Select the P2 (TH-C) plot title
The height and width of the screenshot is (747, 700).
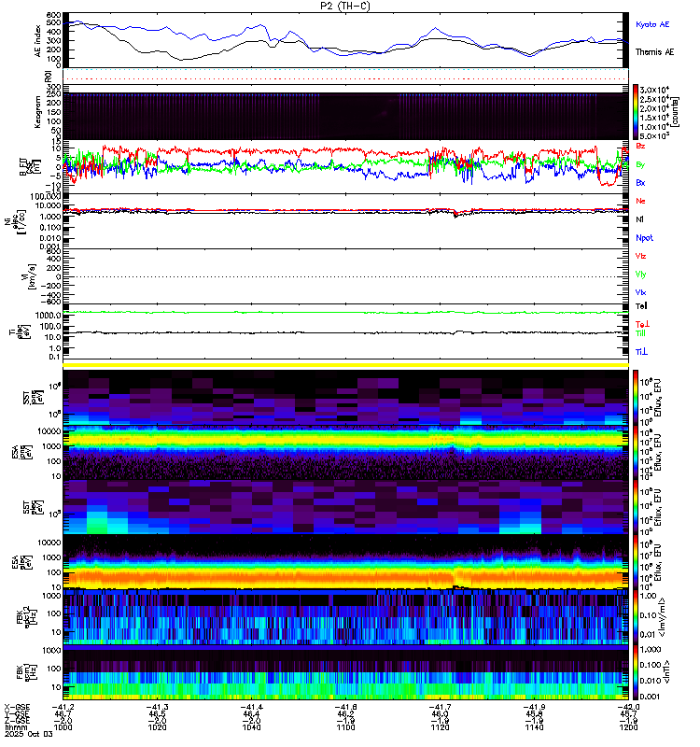(x=345, y=6)
